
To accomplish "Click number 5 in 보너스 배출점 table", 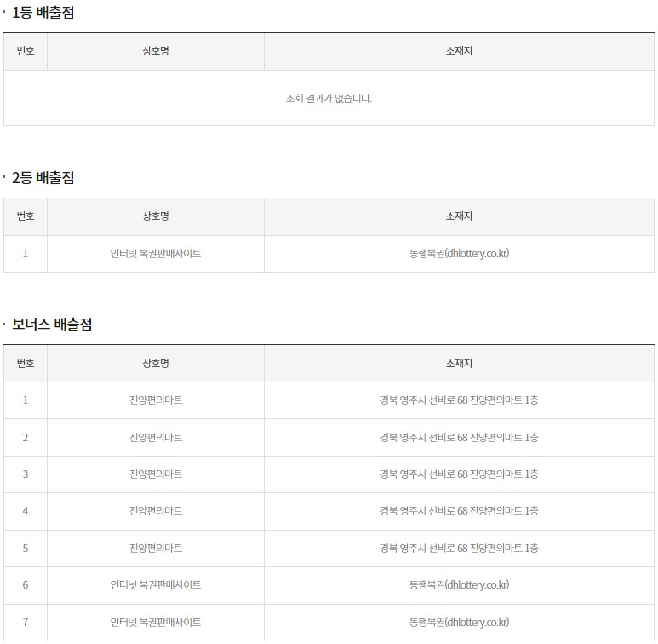I will (x=26, y=549).
